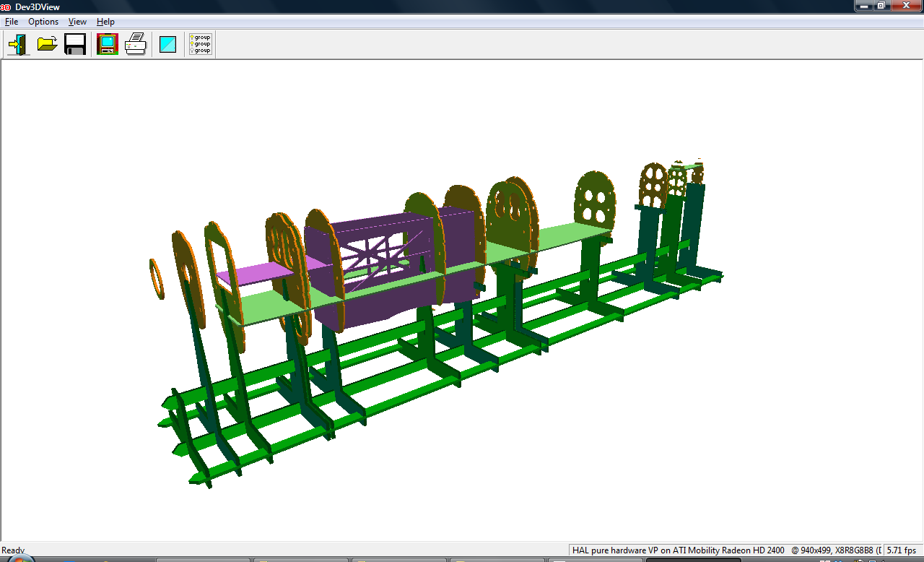The image size is (924, 562).
Task: Open the Options menu
Action: coord(43,22)
